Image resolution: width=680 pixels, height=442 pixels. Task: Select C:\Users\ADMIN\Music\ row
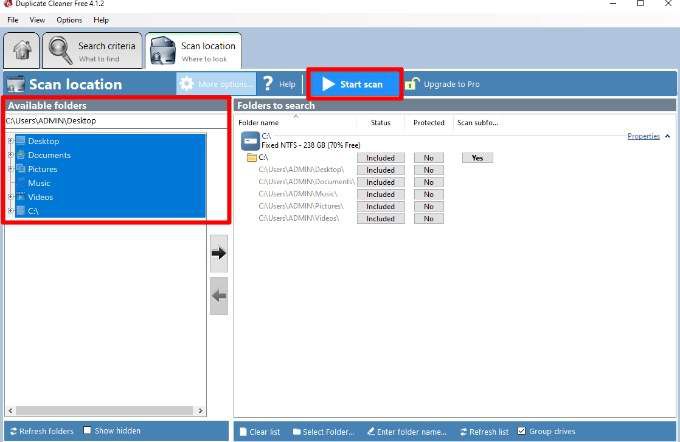298,194
